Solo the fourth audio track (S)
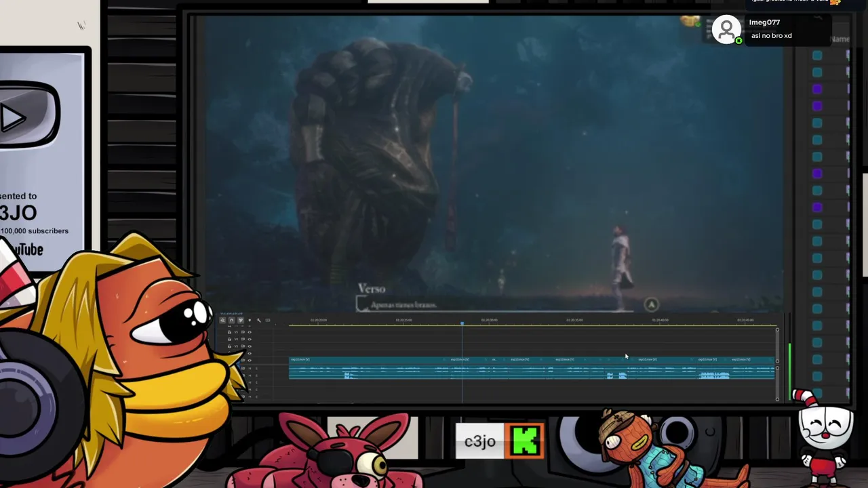Viewport: 868px width, 488px height. 256,390
